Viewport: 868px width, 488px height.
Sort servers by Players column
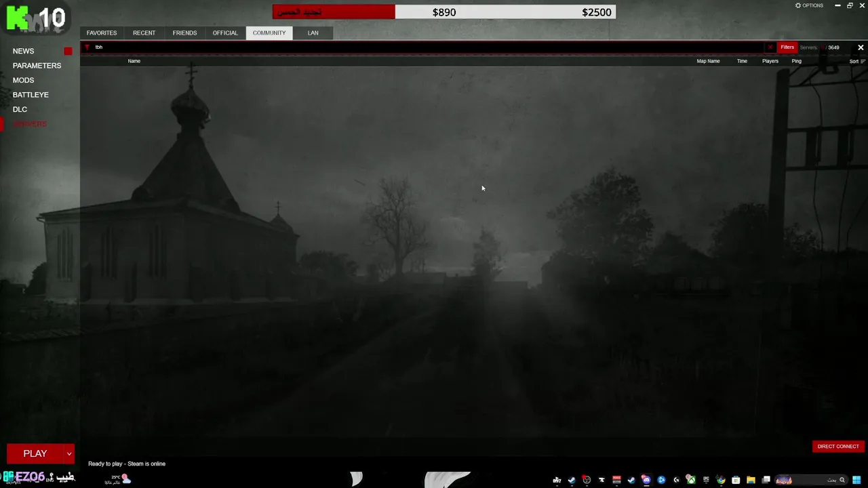tap(770, 61)
